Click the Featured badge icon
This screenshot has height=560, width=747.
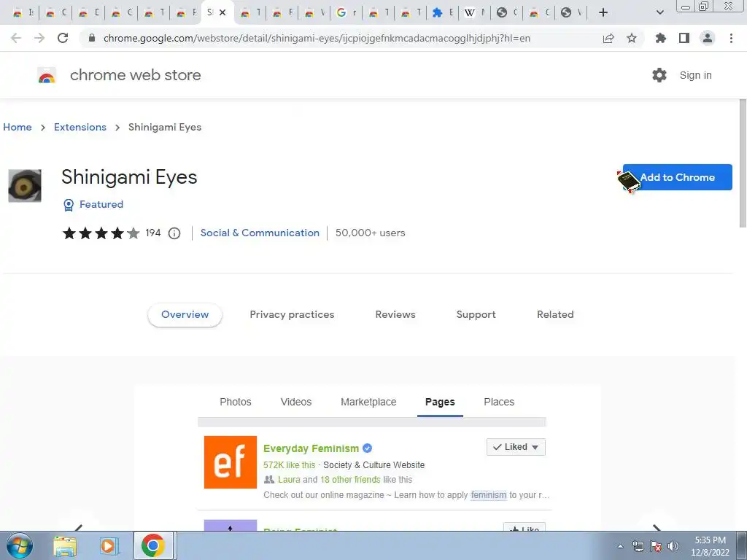69,205
